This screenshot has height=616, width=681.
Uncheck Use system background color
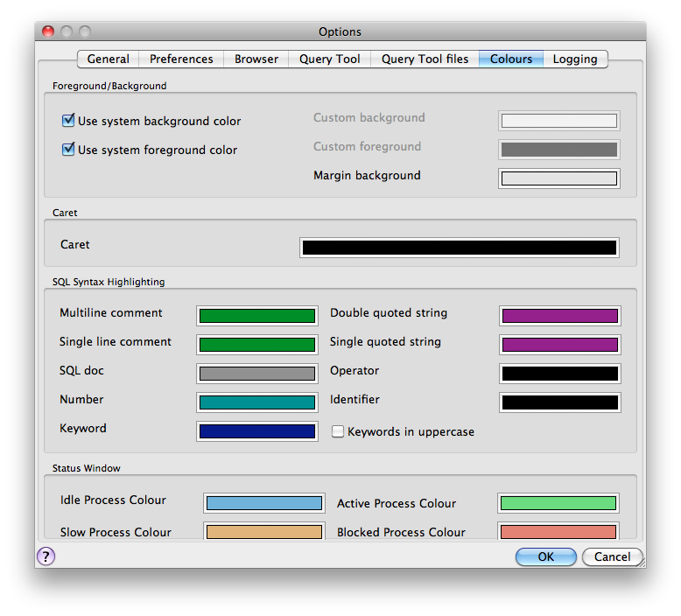coord(68,121)
